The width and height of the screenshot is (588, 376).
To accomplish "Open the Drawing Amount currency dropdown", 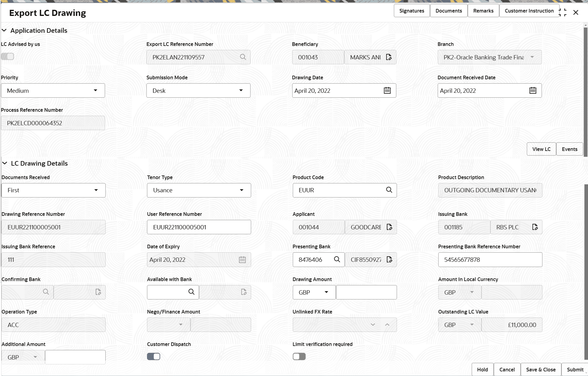I will [x=326, y=292].
